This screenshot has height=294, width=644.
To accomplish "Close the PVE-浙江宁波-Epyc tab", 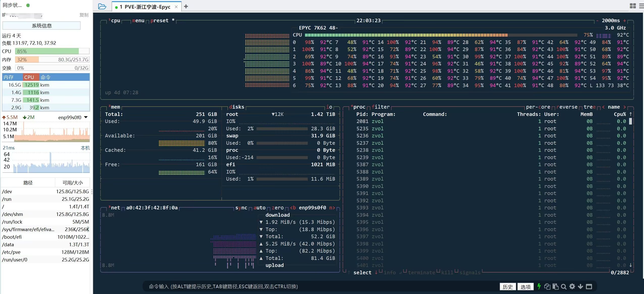I will (176, 7).
